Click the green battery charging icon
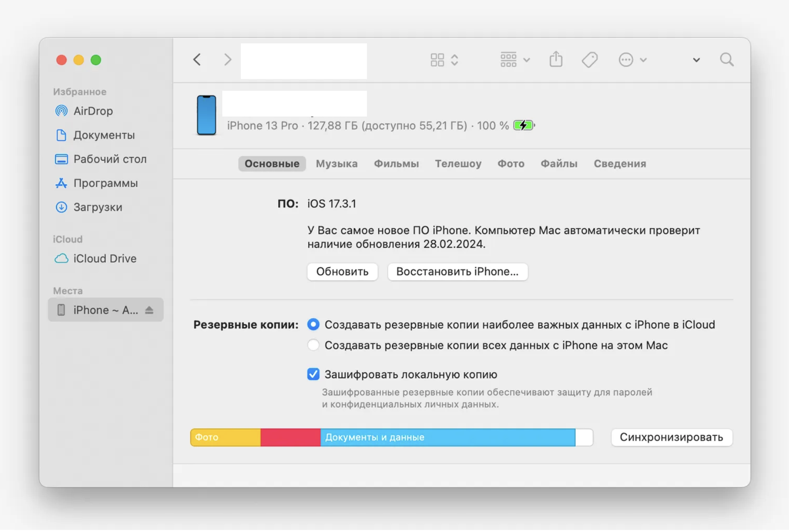 point(524,126)
